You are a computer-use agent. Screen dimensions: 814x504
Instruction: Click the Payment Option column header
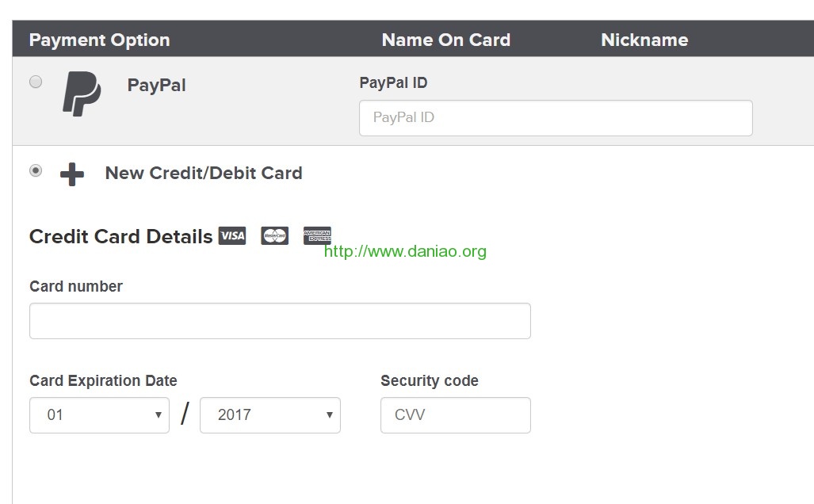pos(100,40)
